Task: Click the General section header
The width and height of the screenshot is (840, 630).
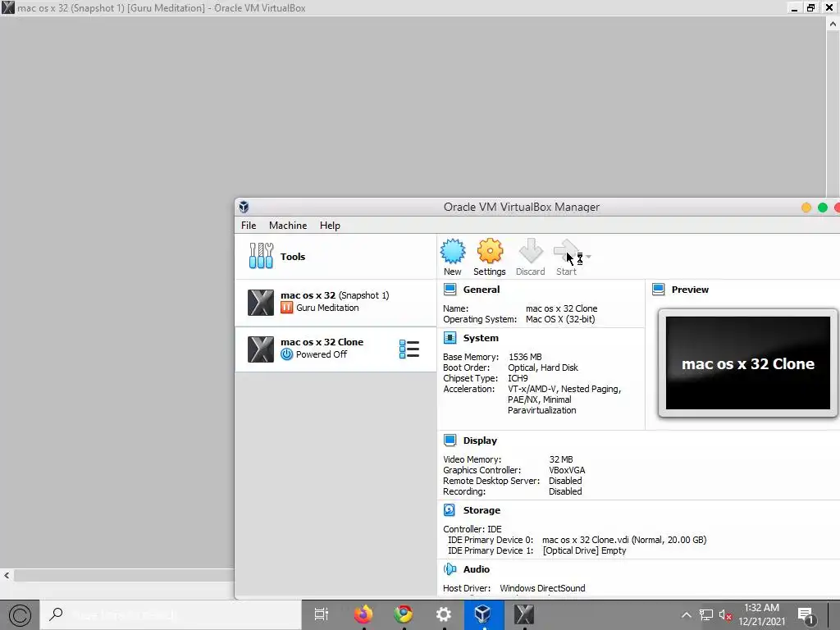Action: [x=481, y=290]
